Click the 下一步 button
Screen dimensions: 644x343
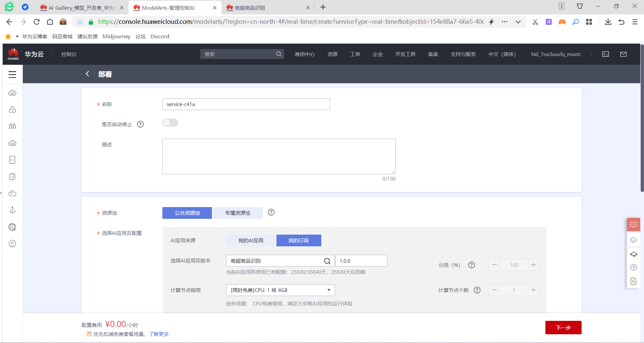[563, 328]
